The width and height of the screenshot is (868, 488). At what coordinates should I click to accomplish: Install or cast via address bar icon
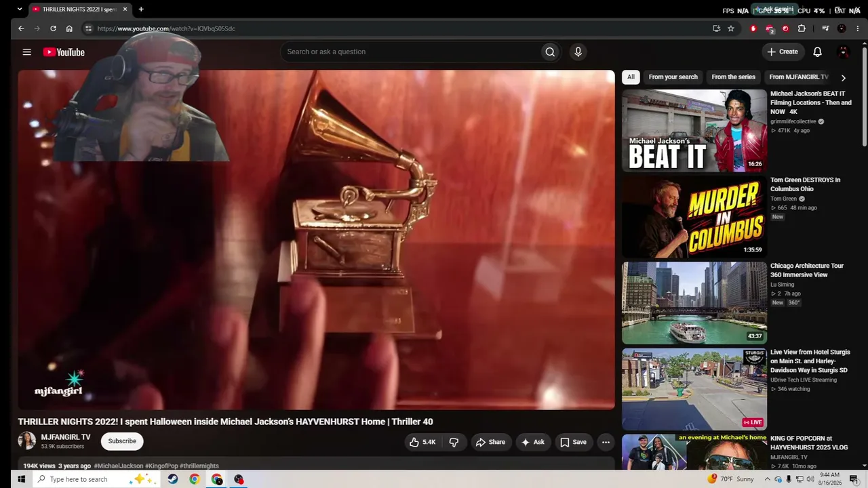716,28
